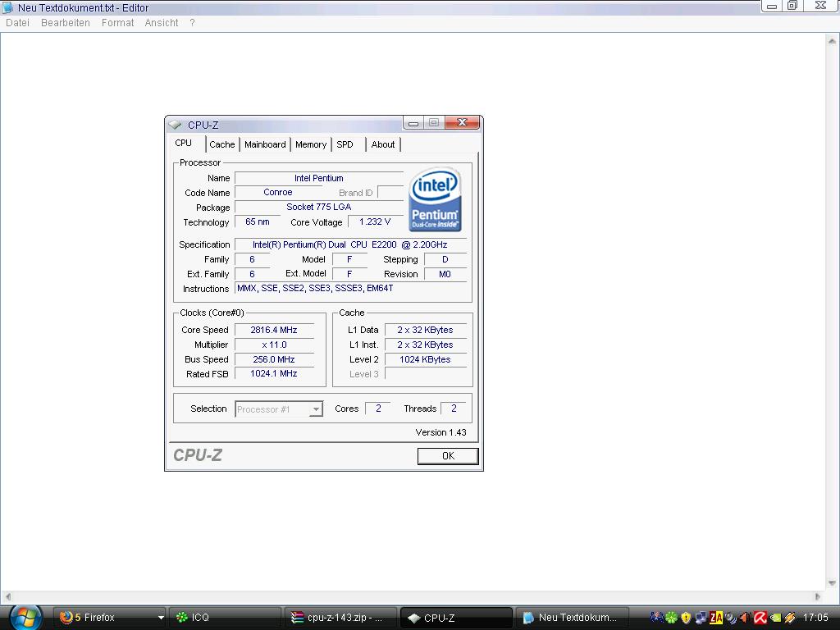This screenshot has height=630, width=840.
Task: Open the Datei menu
Action: (17, 23)
